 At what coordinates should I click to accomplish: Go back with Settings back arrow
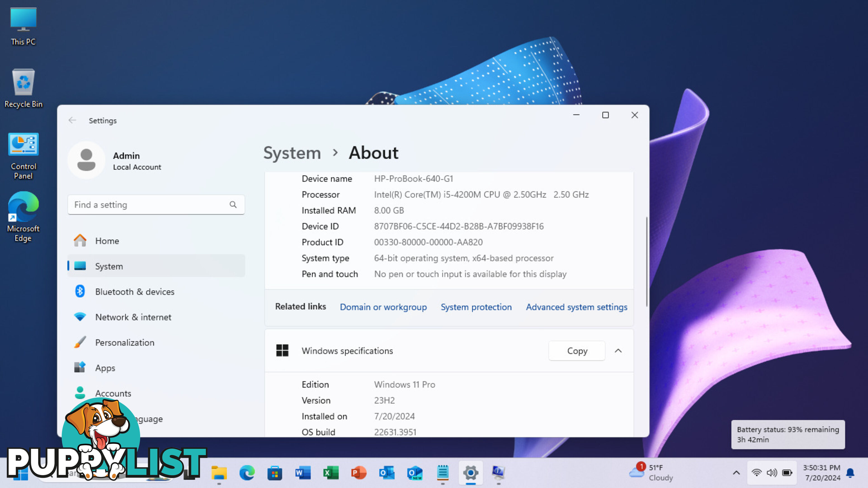pos(72,120)
